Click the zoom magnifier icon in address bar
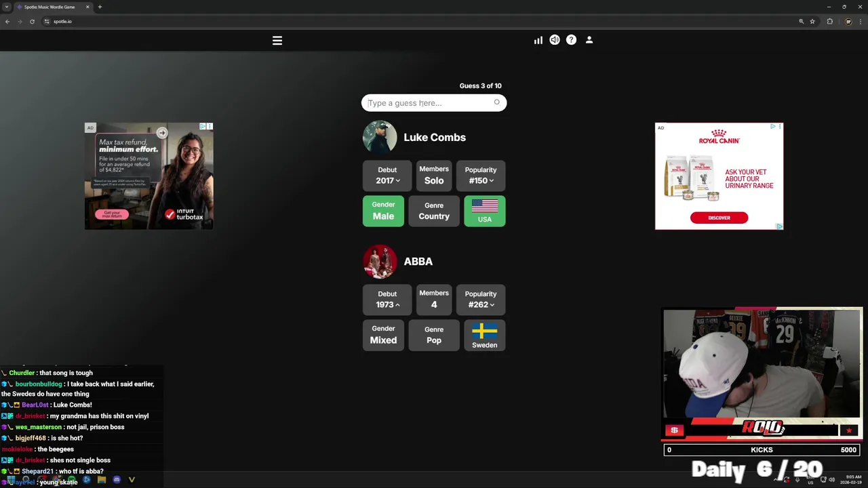The image size is (868, 488). tap(802, 22)
